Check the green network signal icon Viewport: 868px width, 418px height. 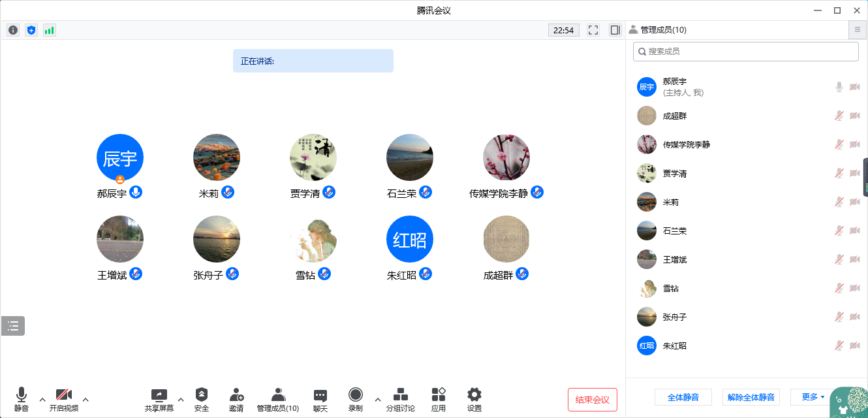50,30
